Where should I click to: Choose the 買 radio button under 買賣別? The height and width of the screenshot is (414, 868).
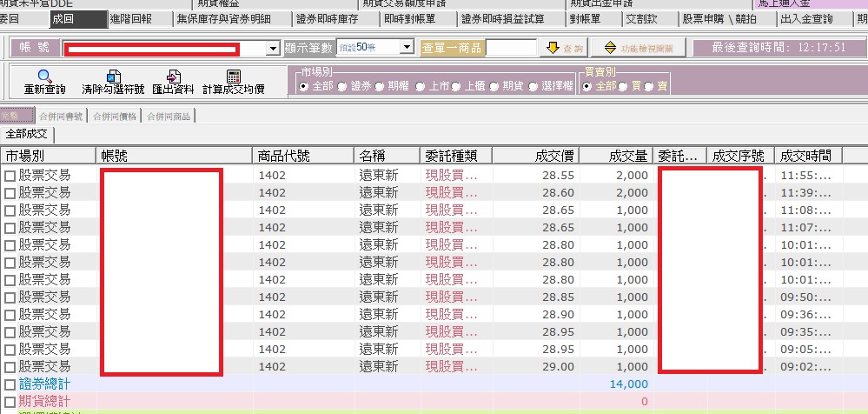[x=625, y=86]
